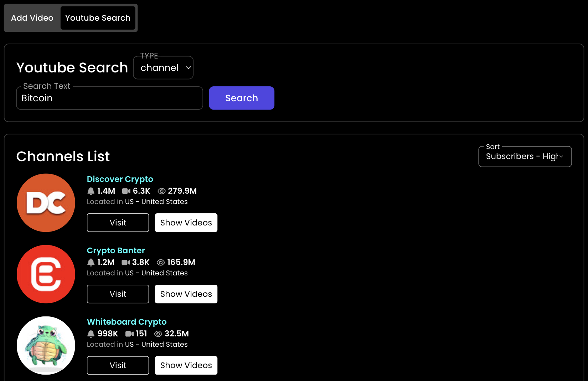The image size is (588, 381).
Task: Click the Crypto Banter views eye icon
Action: (x=161, y=263)
